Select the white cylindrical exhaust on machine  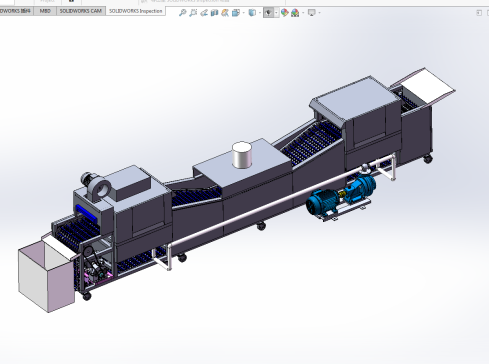click(x=242, y=155)
